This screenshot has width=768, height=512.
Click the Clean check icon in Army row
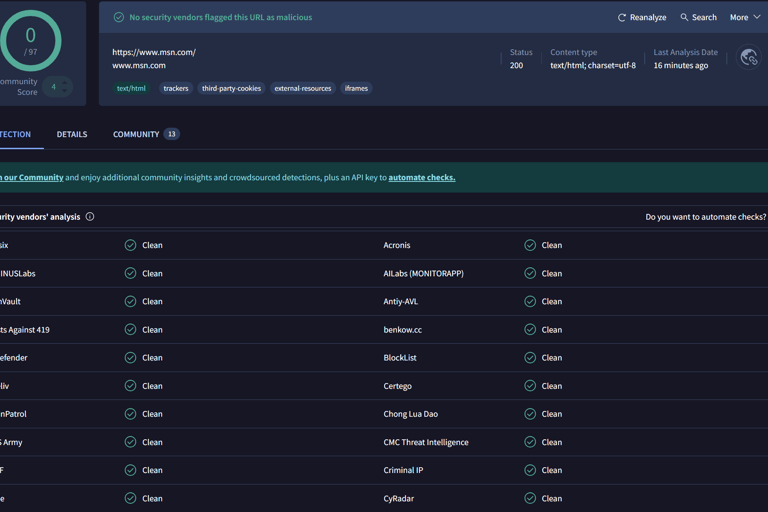(x=130, y=442)
